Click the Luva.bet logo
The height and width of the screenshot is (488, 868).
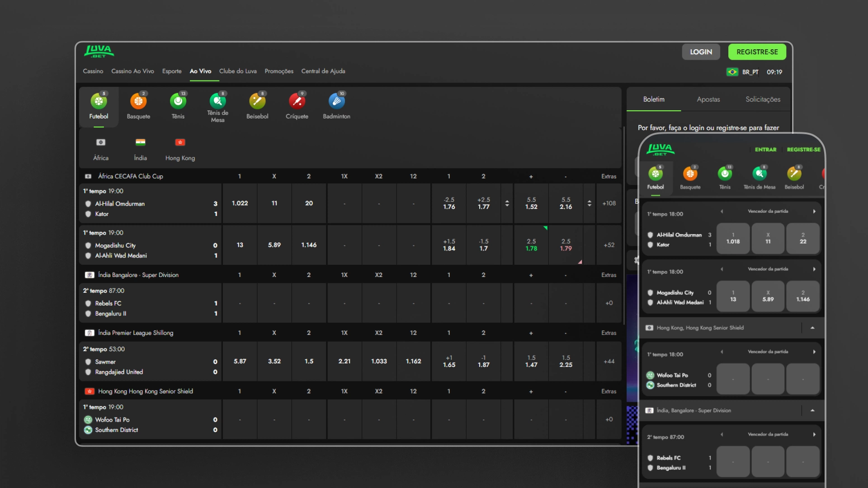(99, 52)
